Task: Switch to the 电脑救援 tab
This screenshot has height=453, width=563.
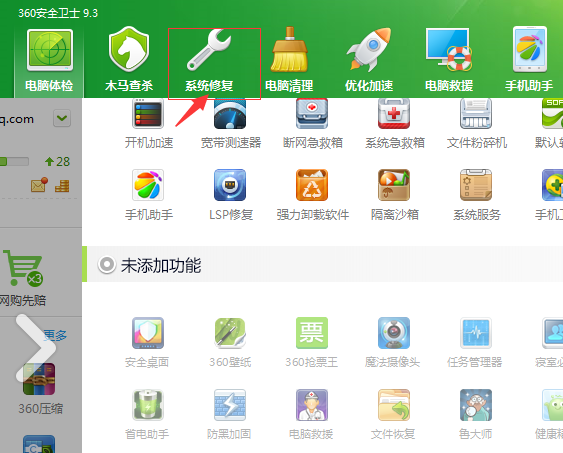Action: click(x=449, y=60)
